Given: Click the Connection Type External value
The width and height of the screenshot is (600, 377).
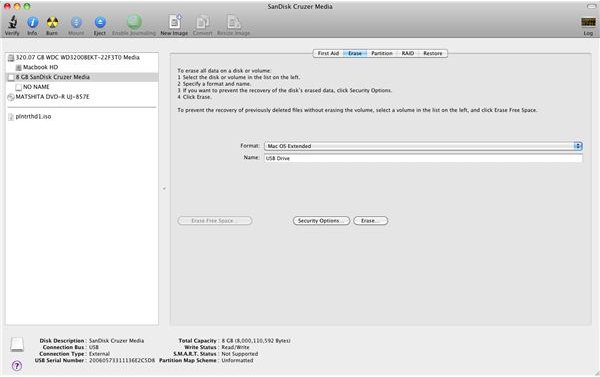Looking at the screenshot, I should (99, 354).
